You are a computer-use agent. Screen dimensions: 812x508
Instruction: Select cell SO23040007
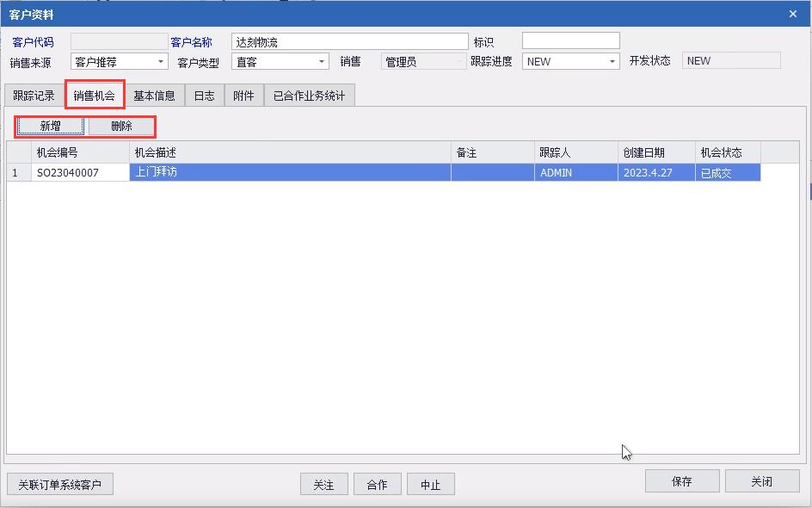point(80,172)
